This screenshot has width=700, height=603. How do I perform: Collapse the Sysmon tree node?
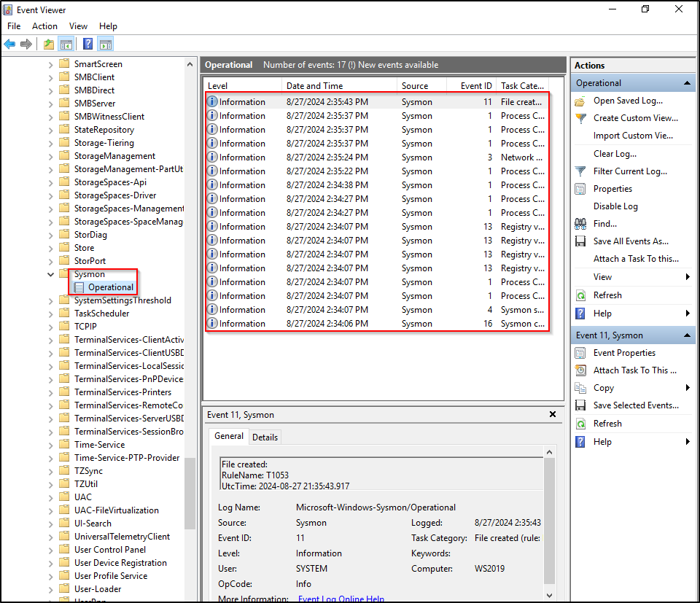[50, 274]
